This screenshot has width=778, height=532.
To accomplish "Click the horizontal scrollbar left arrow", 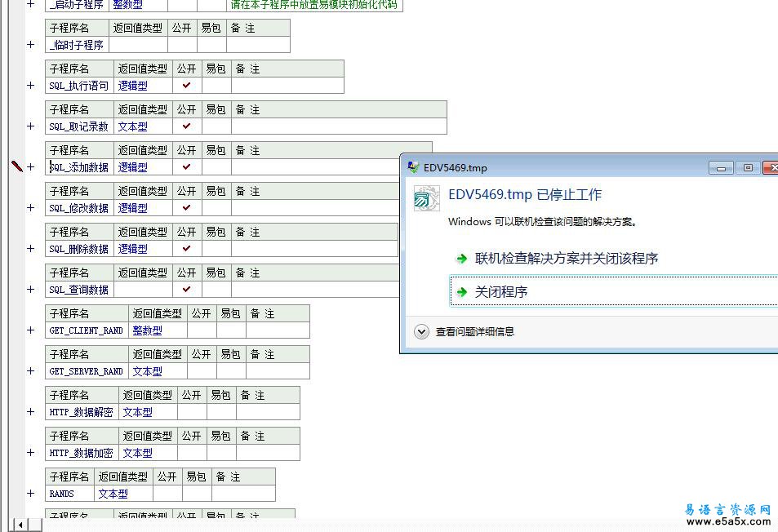I will coord(20,525).
